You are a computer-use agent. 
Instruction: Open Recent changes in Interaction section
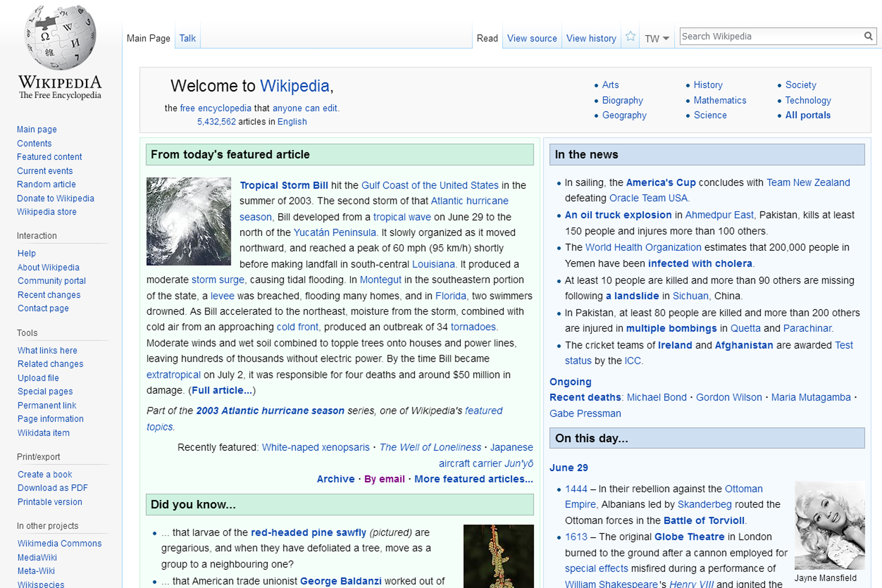click(49, 295)
